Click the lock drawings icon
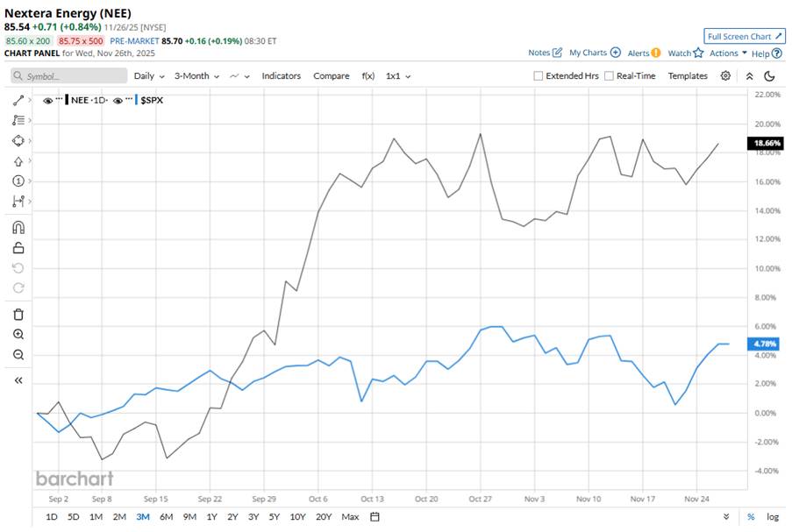This screenshot has height=532, width=792. point(18,248)
